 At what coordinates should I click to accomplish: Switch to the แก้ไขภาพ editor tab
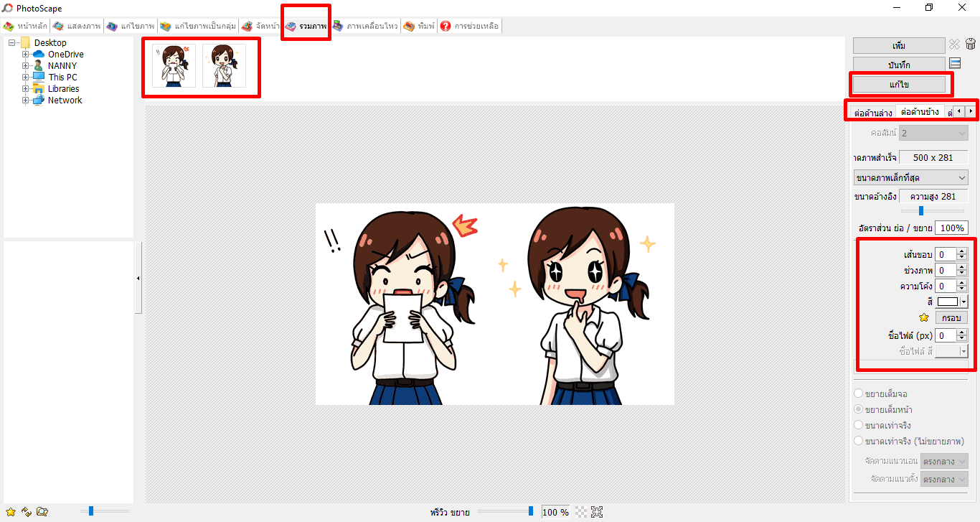(x=130, y=26)
